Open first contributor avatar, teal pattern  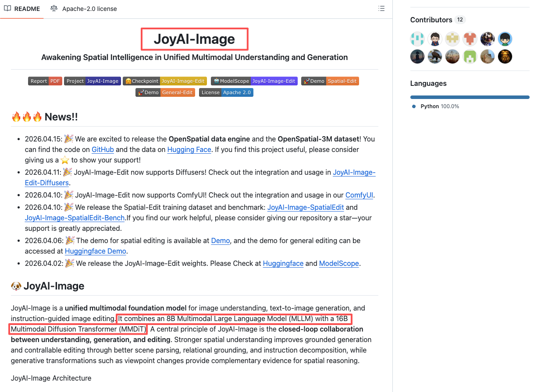click(x=417, y=39)
